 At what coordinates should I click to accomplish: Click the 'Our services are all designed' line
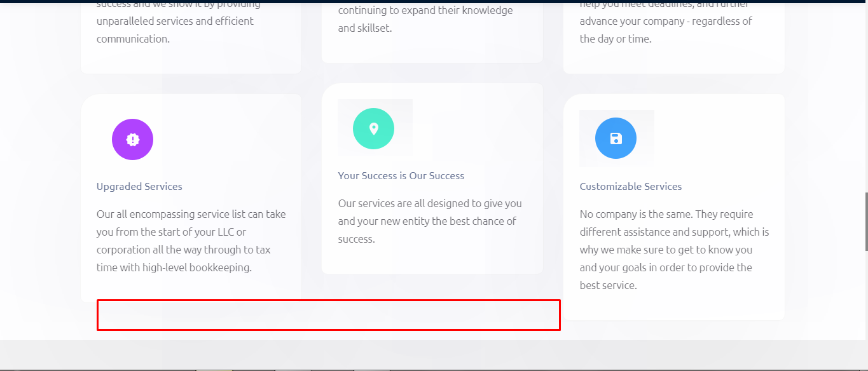click(x=429, y=203)
